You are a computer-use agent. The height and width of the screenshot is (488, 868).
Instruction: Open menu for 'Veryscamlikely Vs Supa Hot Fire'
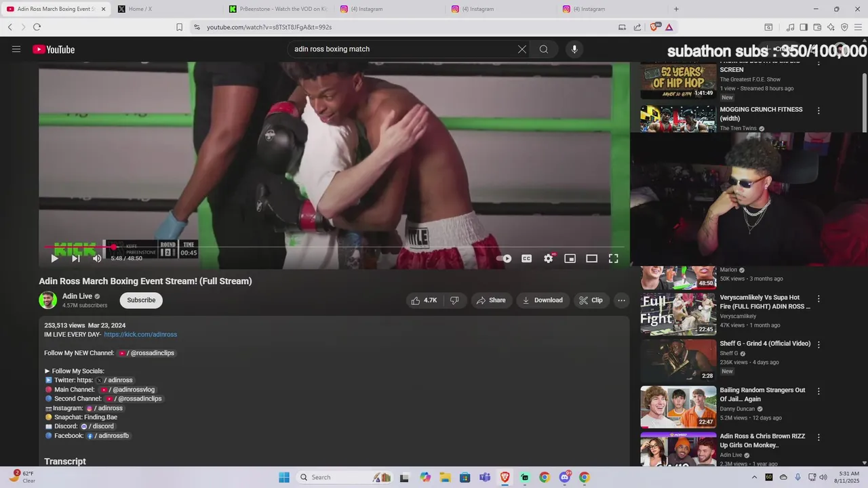[x=818, y=298]
